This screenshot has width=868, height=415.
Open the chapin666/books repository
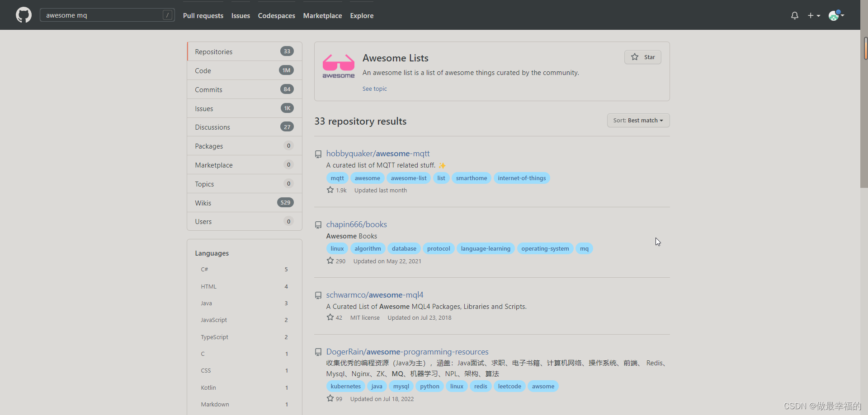(x=357, y=224)
